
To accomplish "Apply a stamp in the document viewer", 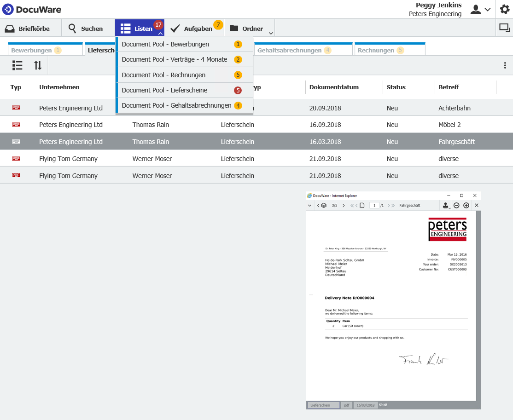I will pos(445,205).
